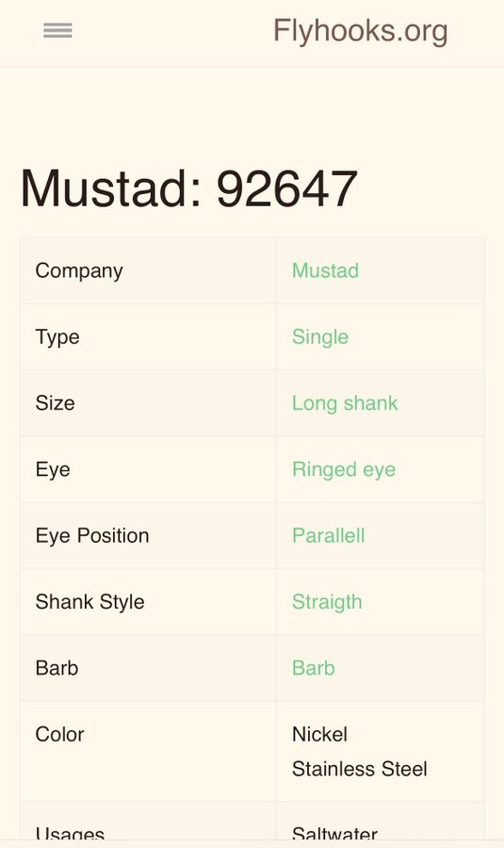The image size is (504, 848).
Task: Click the Stainless Steel color text
Action: (x=360, y=769)
